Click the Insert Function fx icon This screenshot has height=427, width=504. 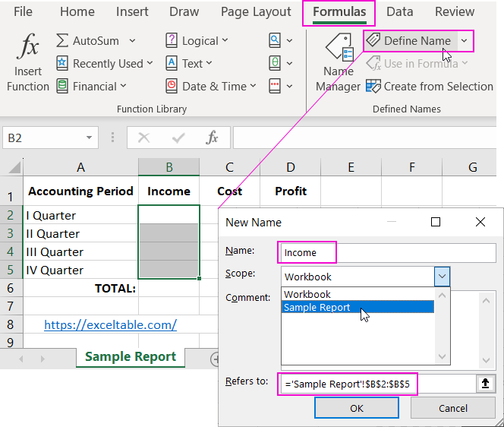tap(28, 46)
